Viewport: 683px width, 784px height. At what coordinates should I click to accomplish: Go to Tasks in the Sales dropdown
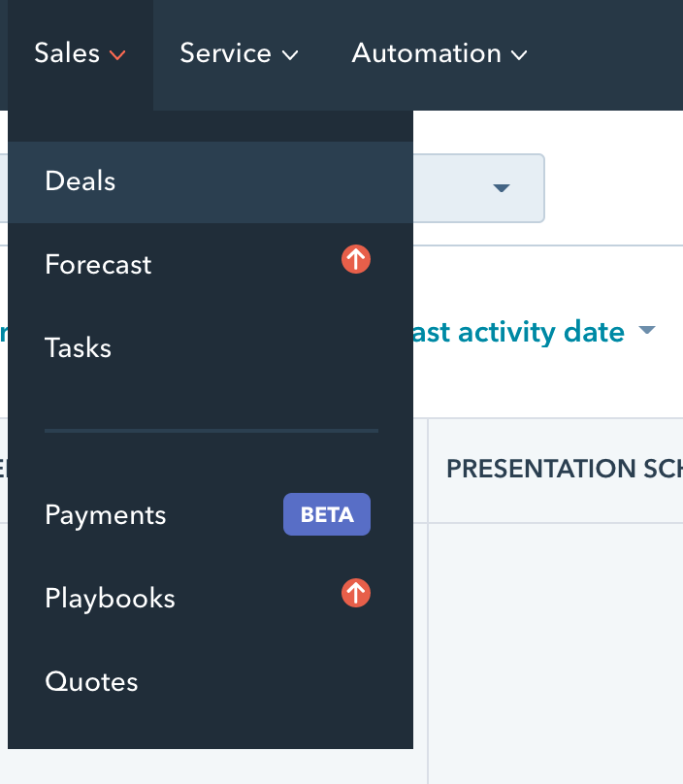coord(211,348)
